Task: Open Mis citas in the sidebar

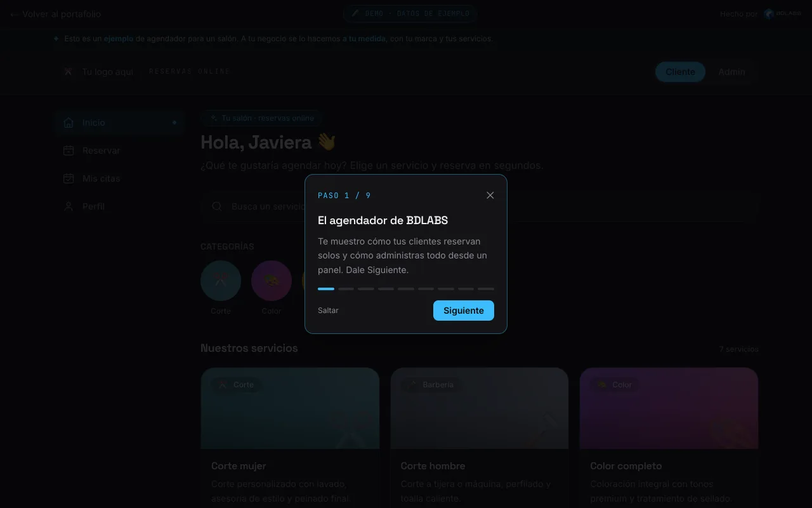Action: click(x=119, y=178)
